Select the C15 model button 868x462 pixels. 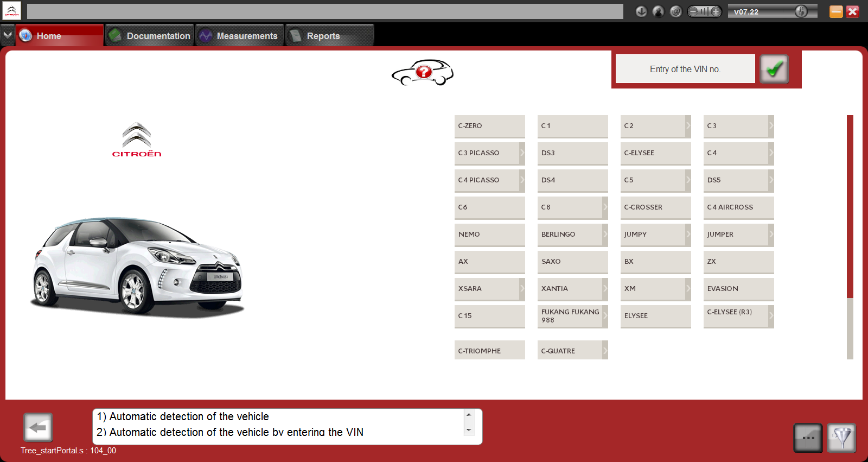coord(490,316)
